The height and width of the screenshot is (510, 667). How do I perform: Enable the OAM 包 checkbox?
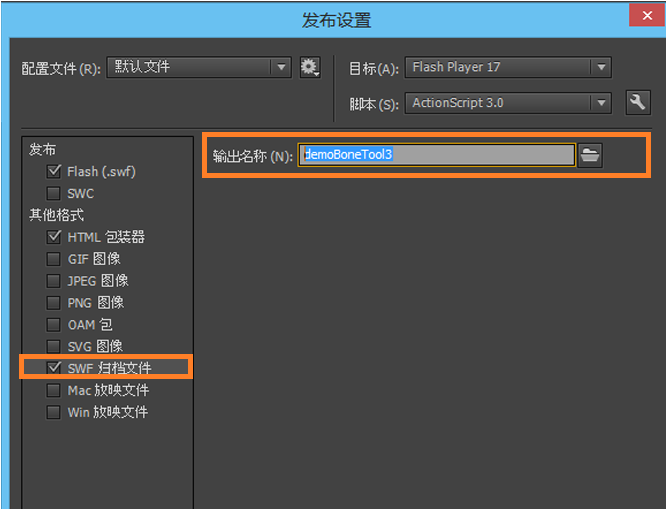click(x=54, y=325)
